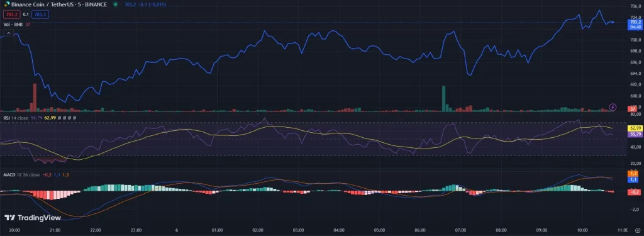Click the red volume value 37 in legend

coord(28,25)
